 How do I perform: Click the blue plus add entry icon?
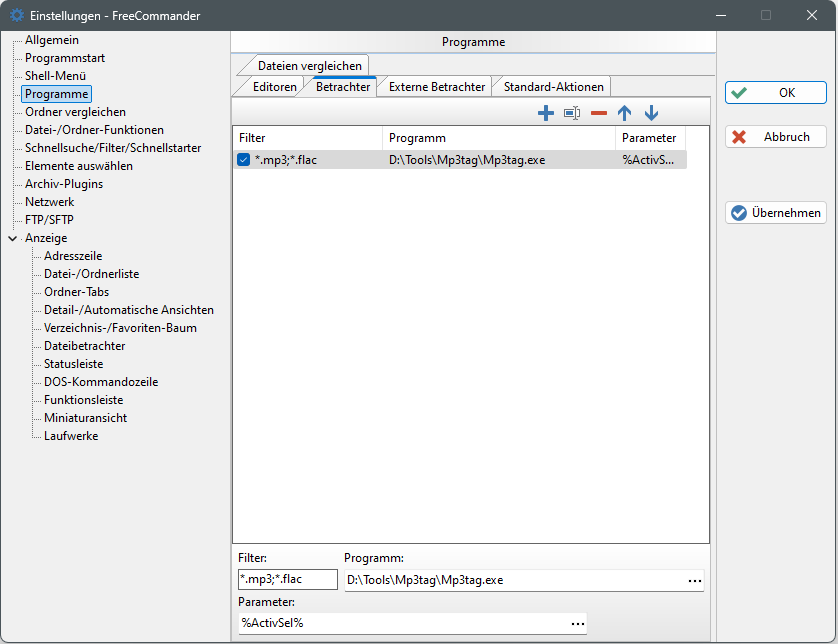(x=546, y=114)
